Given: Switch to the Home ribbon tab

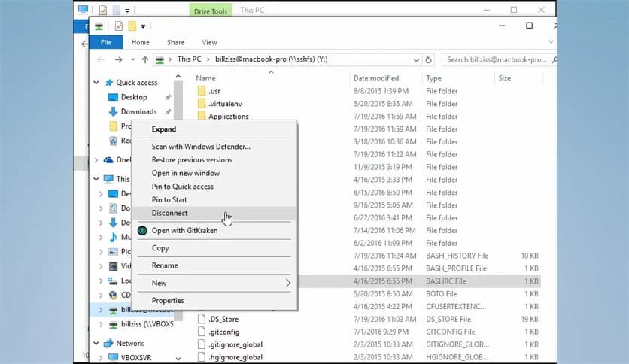Looking at the screenshot, I should (140, 42).
